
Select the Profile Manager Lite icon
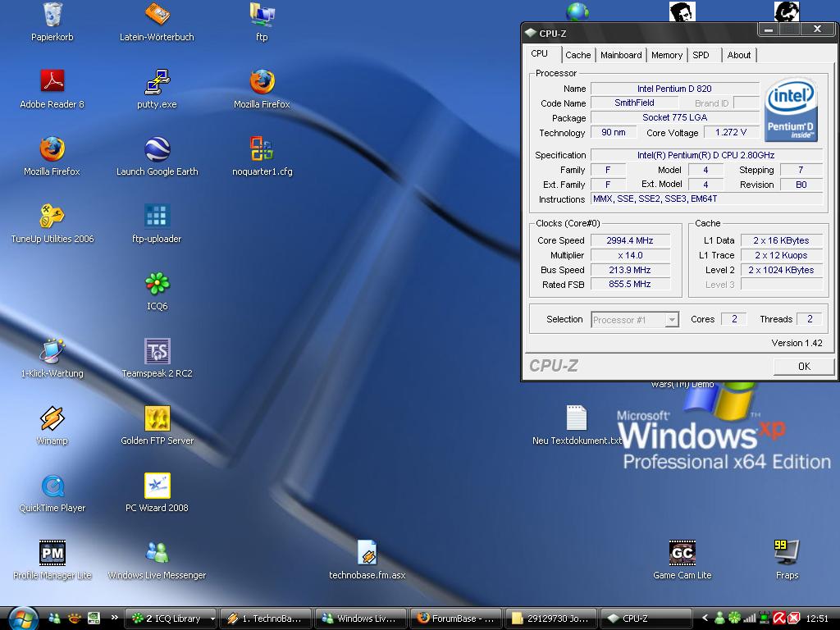point(52,553)
